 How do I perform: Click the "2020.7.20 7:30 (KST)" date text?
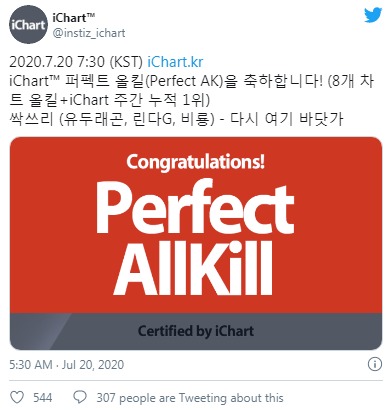click(x=76, y=62)
